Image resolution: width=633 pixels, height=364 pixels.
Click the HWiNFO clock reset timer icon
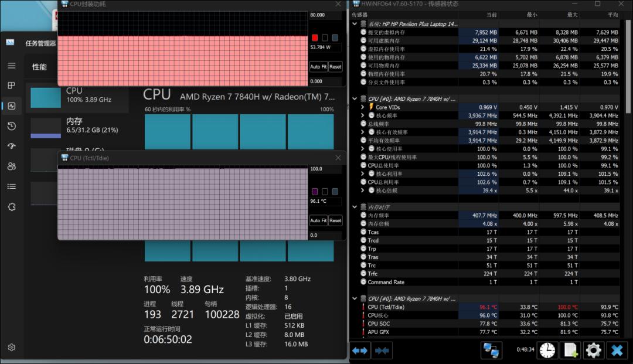547,351
